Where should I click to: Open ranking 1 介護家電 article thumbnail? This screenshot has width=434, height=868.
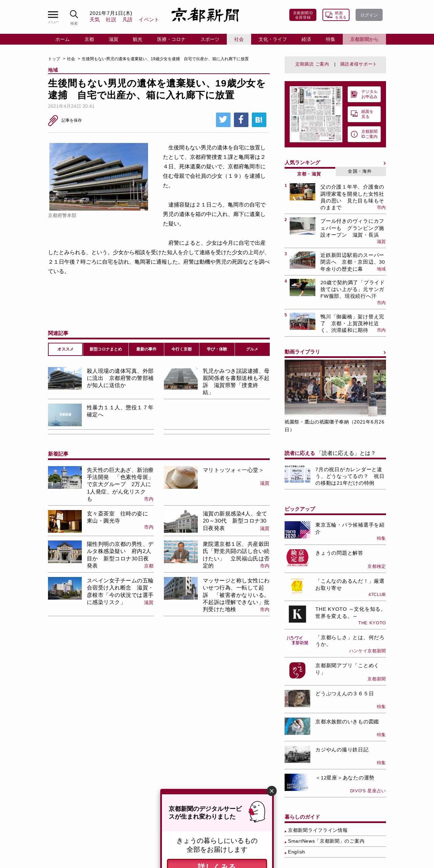tap(303, 192)
